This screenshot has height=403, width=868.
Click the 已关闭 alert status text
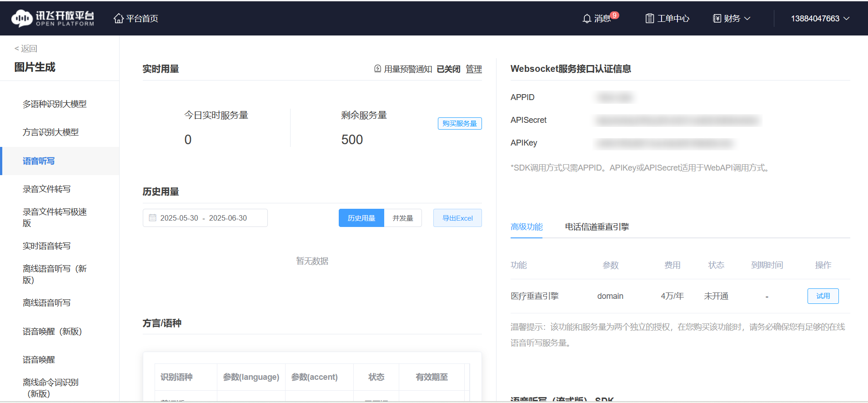click(448, 69)
